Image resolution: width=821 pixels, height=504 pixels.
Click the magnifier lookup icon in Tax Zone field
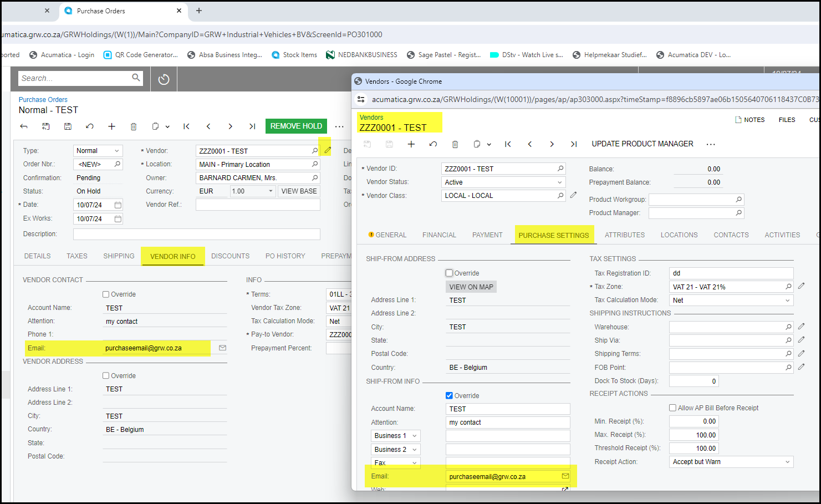(788, 287)
